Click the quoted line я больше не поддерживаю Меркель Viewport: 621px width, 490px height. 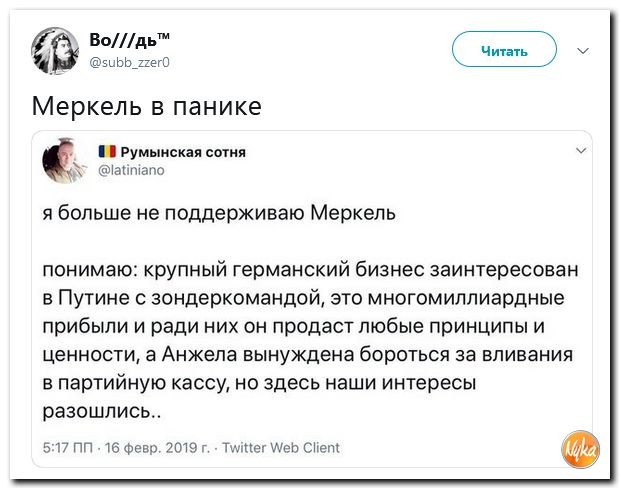coord(219,213)
